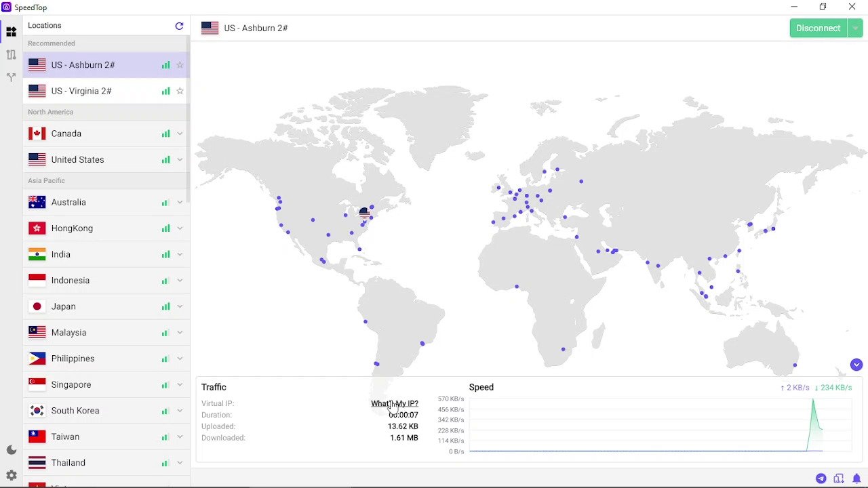Choose Singapore from the locations list
This screenshot has height=488, width=868.
pos(71,384)
